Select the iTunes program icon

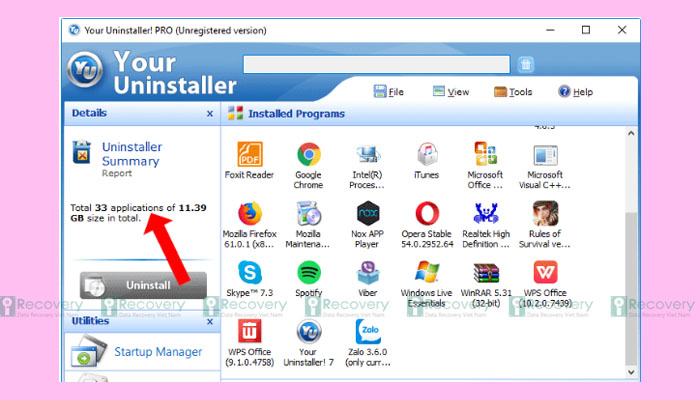(x=427, y=154)
